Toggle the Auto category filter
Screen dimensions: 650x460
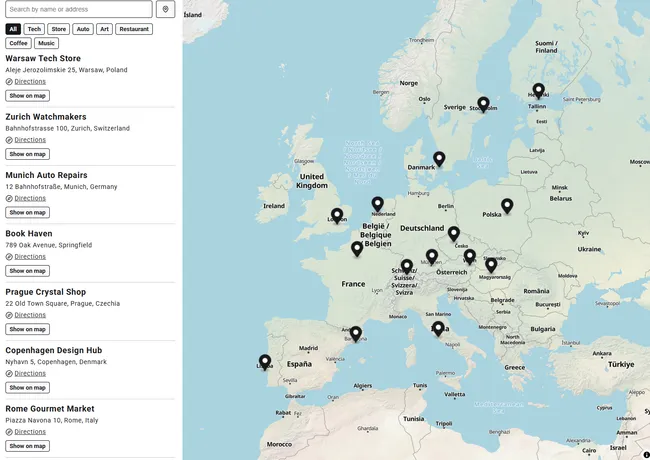[83, 29]
